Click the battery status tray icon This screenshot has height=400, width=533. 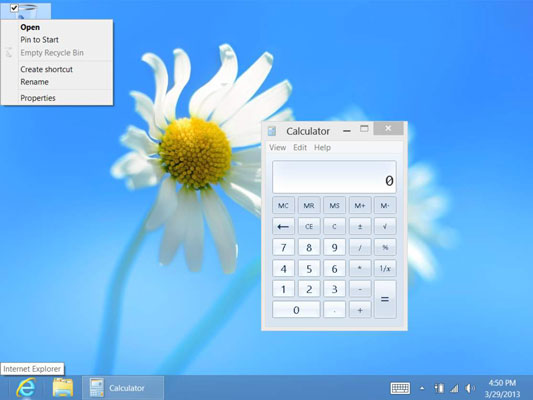(439, 388)
